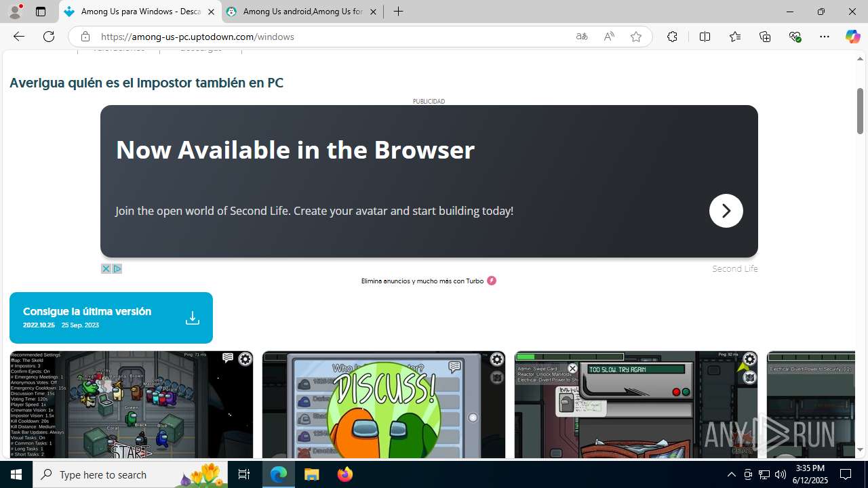The width and height of the screenshot is (868, 488).
Task: Launch Firefox from taskbar
Action: (344, 474)
